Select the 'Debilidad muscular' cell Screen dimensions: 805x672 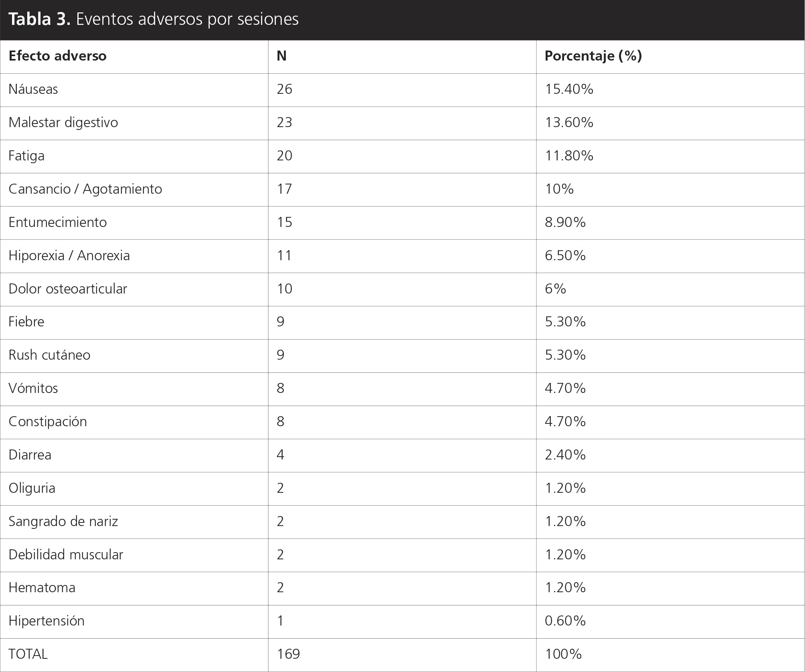[66, 555]
